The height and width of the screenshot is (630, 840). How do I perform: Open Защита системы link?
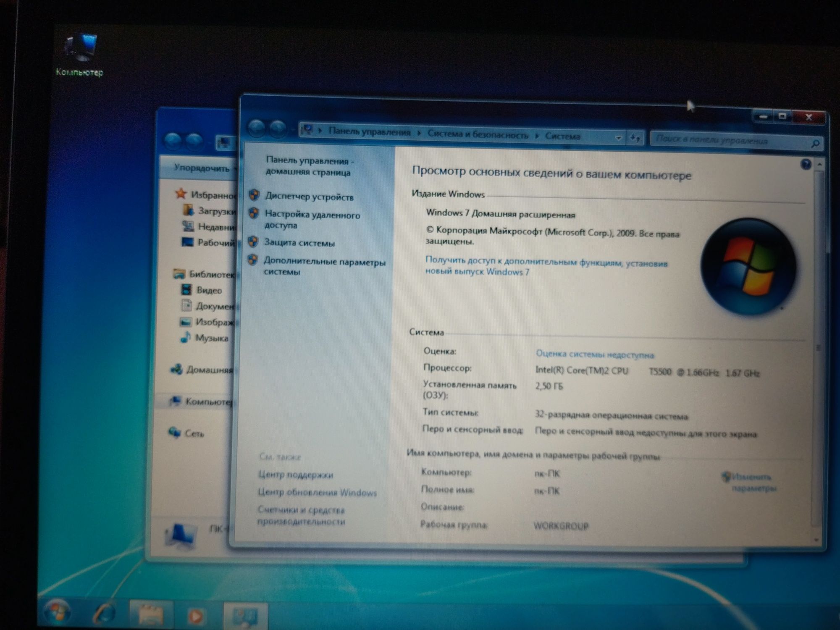coord(299,243)
